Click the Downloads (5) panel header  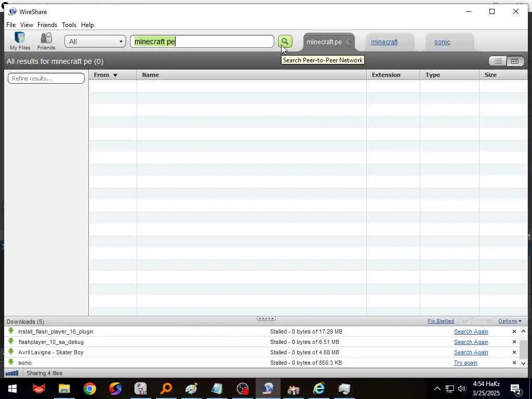click(x=25, y=321)
